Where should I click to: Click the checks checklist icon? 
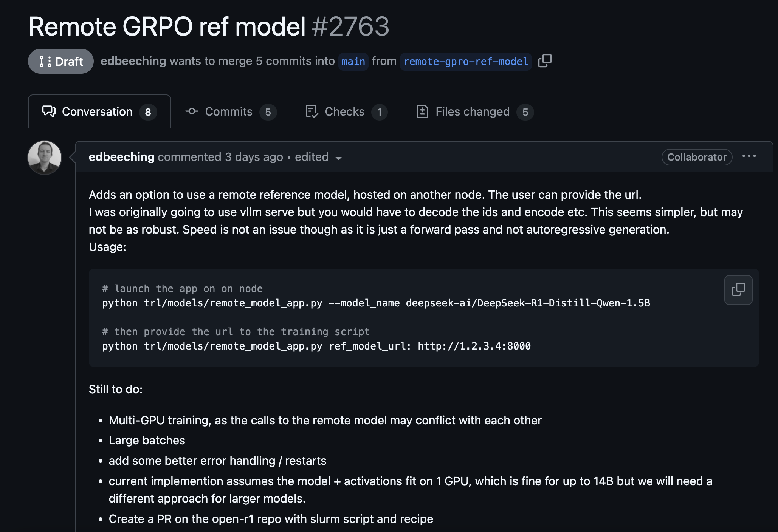coord(312,111)
